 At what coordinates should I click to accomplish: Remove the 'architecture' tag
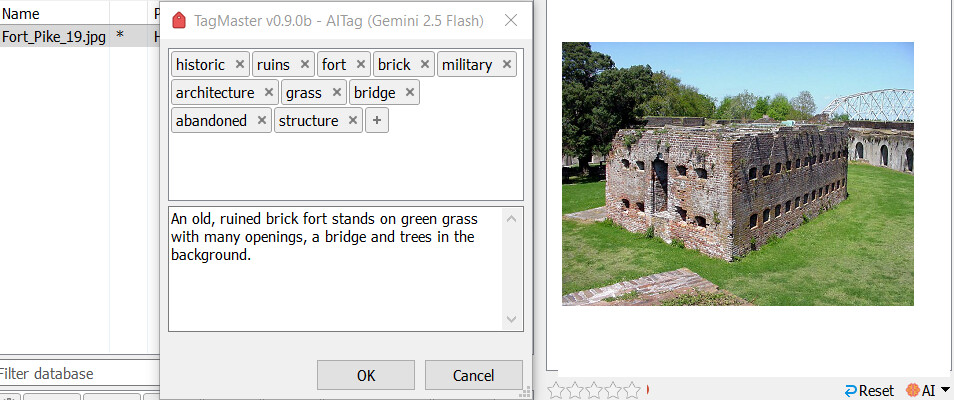[x=269, y=93]
